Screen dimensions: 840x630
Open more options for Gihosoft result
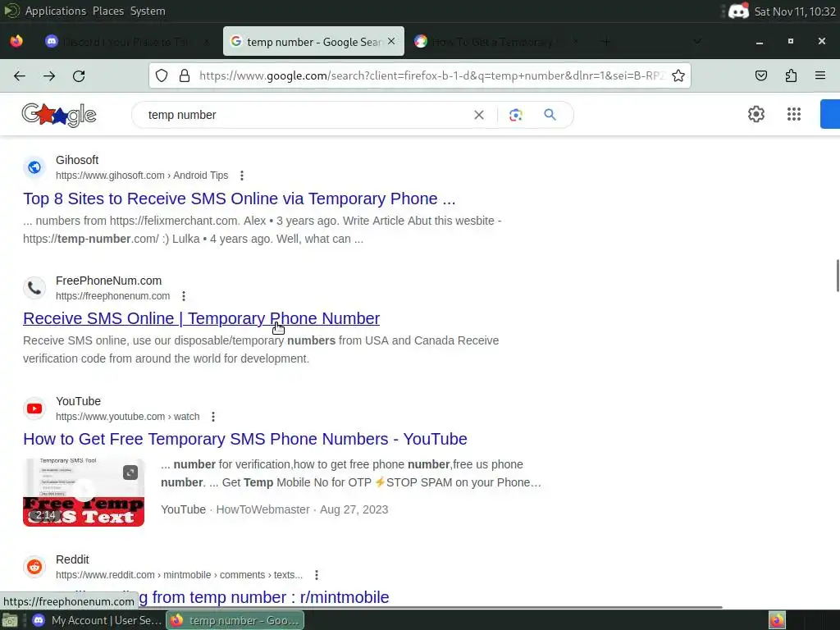click(x=242, y=176)
